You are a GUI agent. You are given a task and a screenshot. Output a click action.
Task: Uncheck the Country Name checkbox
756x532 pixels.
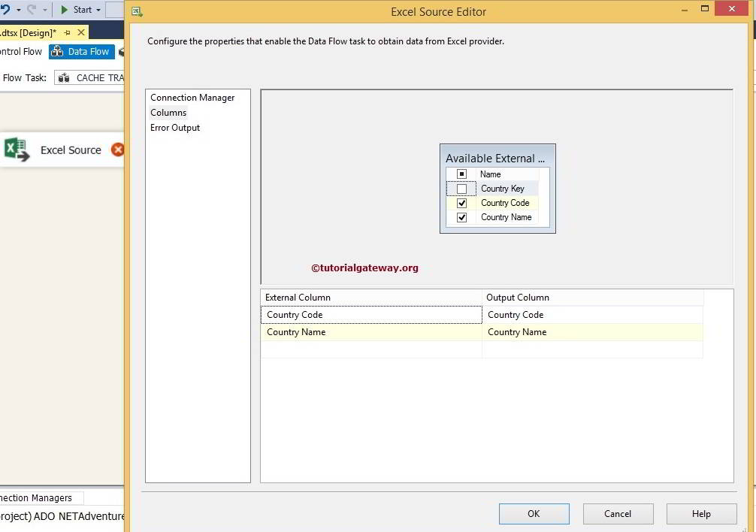[x=461, y=217]
